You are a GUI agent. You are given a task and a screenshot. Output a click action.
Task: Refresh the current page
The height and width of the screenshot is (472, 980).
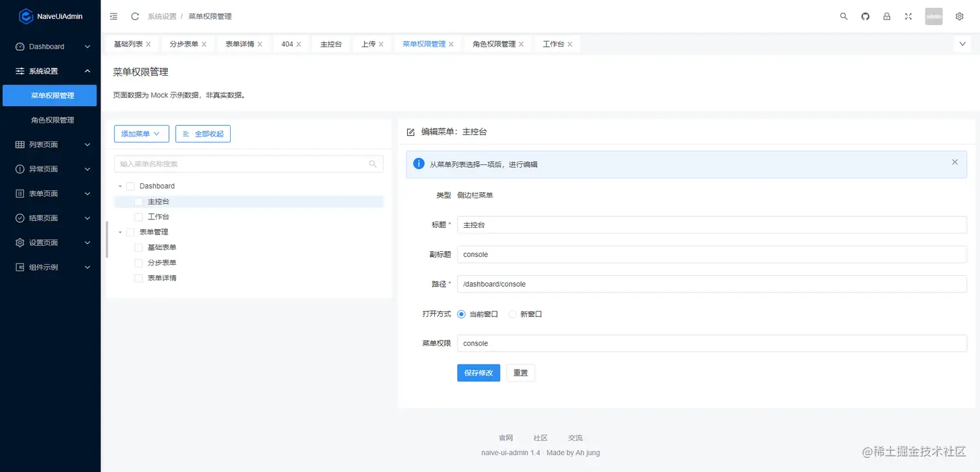[x=134, y=16]
